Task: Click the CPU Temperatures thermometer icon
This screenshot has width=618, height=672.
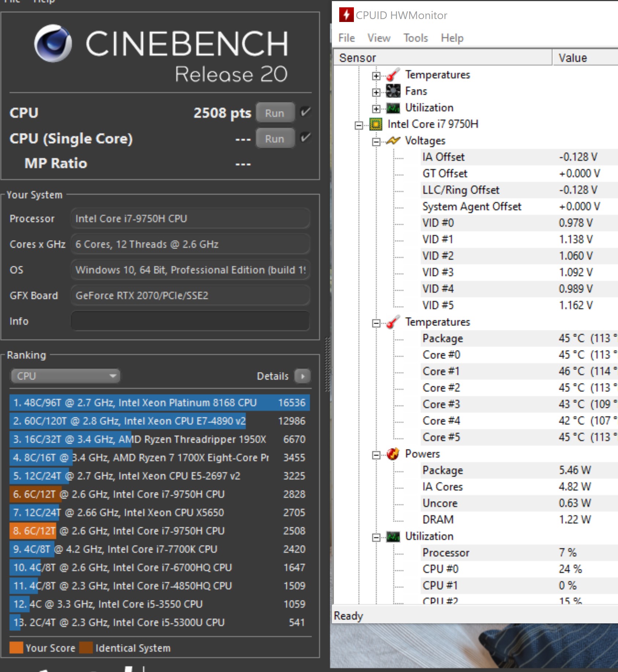Action: 393,322
